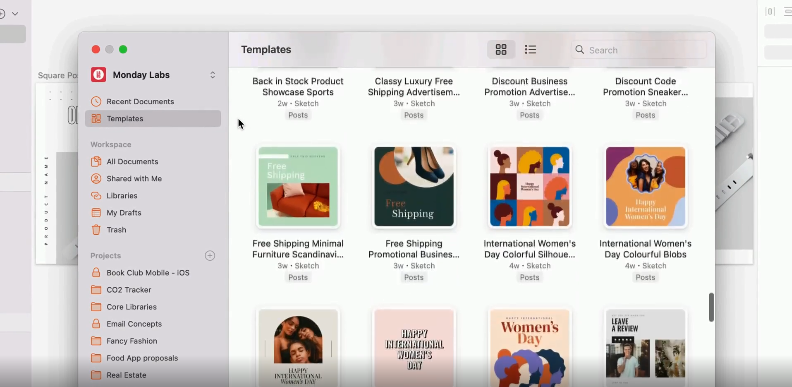The image size is (792, 387).
Task: Click the All Documents icon
Action: (x=96, y=162)
